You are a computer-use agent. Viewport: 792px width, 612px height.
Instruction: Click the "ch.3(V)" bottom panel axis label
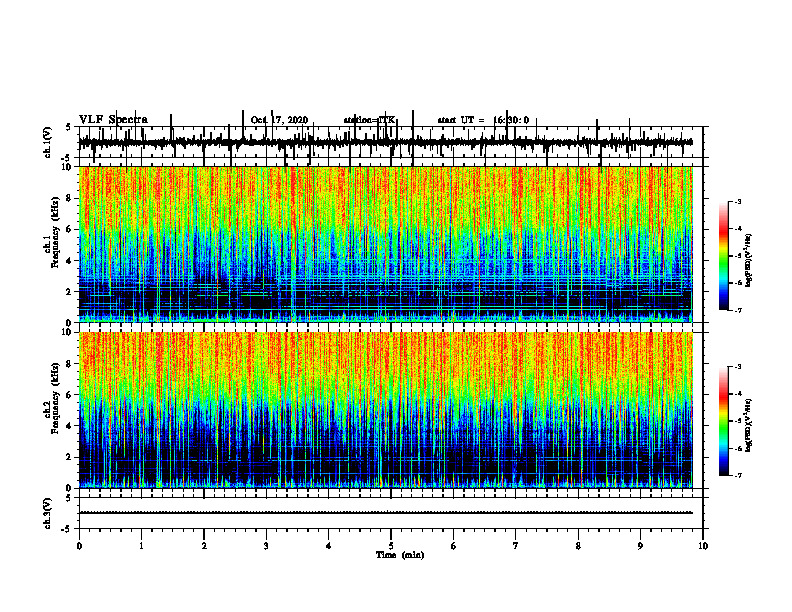pyautogui.click(x=48, y=513)
